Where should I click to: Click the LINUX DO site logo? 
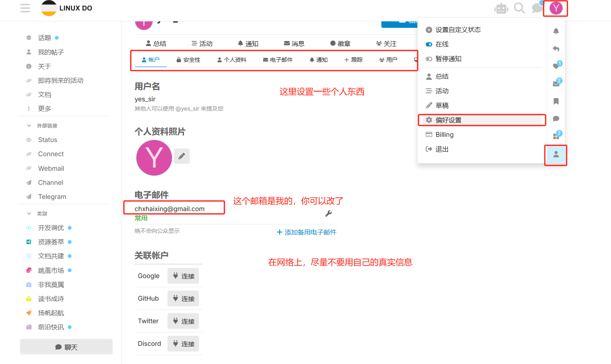point(67,8)
